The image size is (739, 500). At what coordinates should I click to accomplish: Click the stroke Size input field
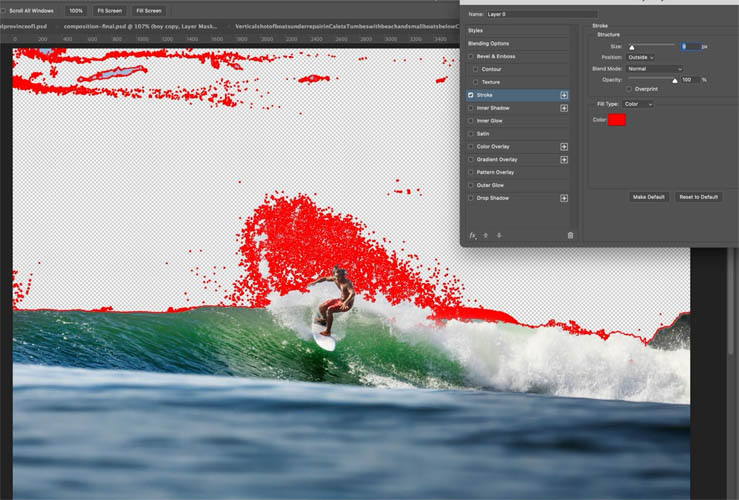[690, 46]
